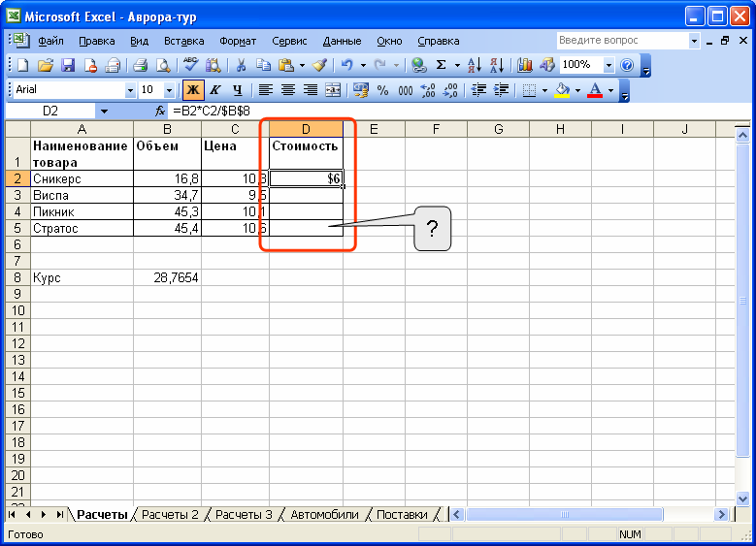Image resolution: width=756 pixels, height=546 pixels.
Task: Sort descending with the Я-A icon
Action: (x=497, y=65)
